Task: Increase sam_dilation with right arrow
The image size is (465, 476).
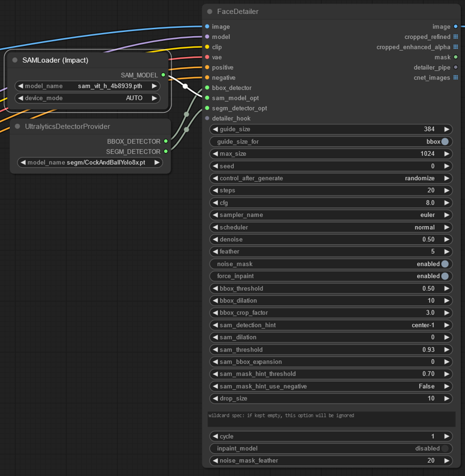Action: [447, 337]
